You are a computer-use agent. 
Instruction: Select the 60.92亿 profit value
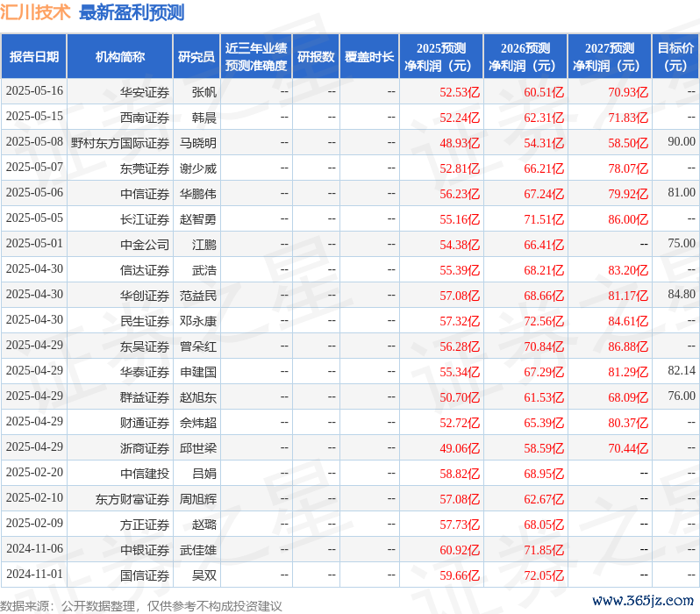click(460, 551)
